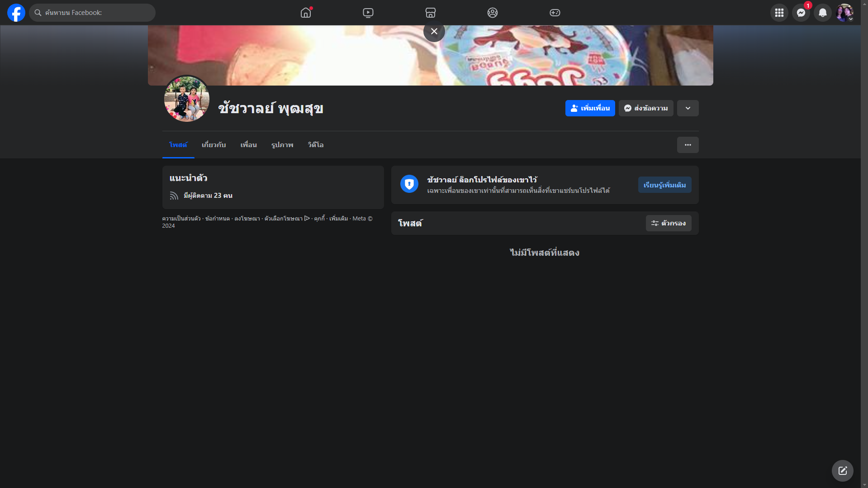Open the Groups icon
Image resolution: width=868 pixels, height=488 pixels.
[493, 13]
